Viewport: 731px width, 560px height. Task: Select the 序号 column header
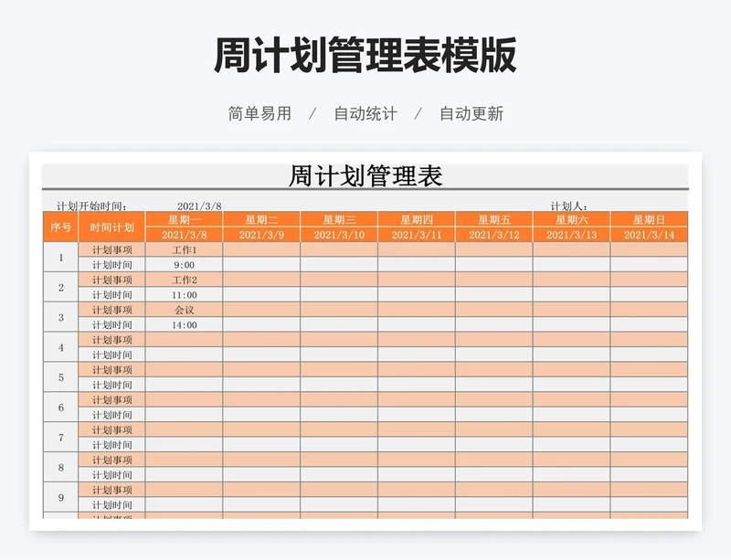(x=61, y=227)
